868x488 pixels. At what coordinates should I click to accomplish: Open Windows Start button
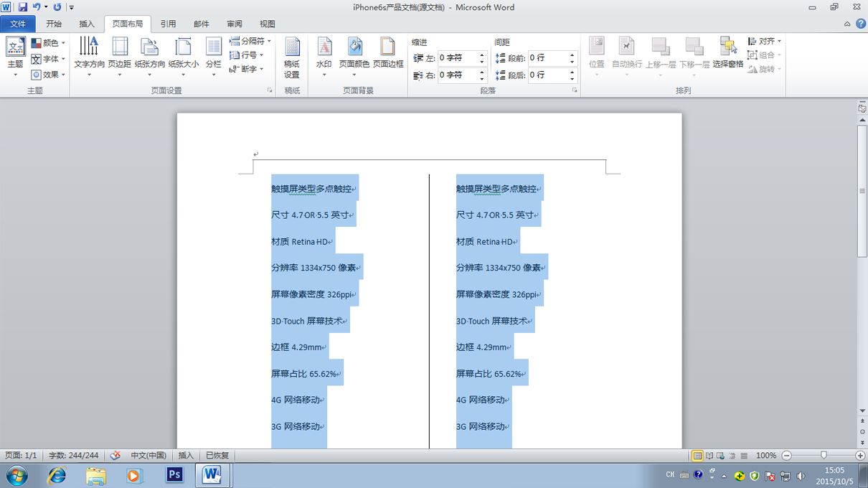16,475
